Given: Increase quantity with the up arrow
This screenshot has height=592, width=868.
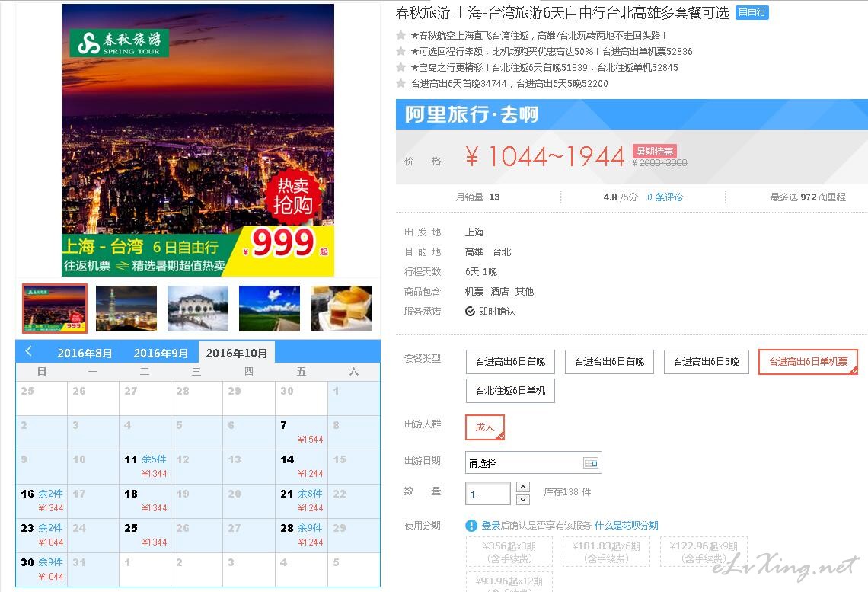Looking at the screenshot, I should (x=522, y=487).
